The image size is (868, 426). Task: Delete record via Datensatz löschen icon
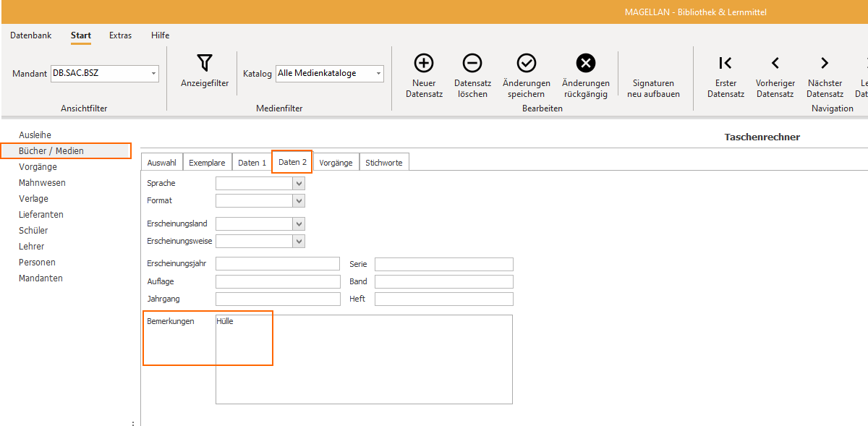tap(472, 63)
